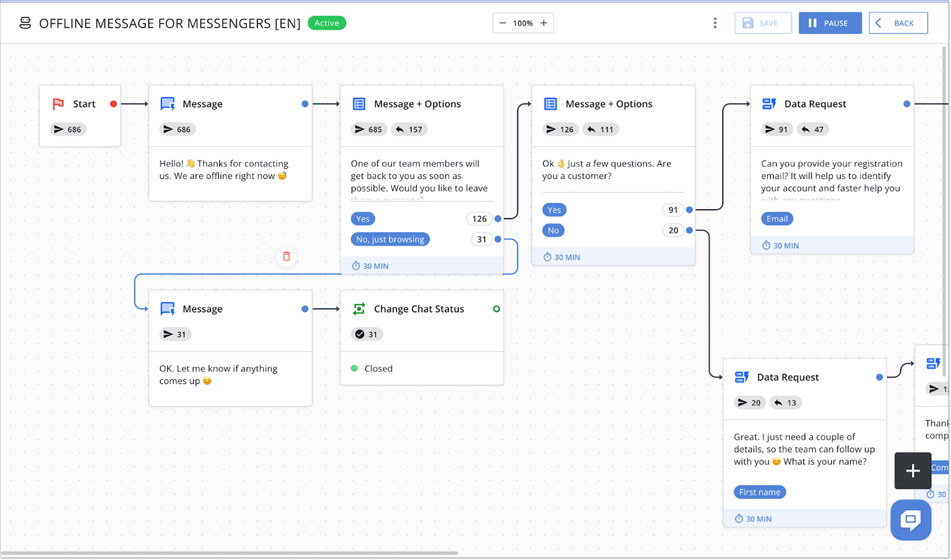Click the 30 MIN timer under First name tag
951x560 pixels.
(x=753, y=519)
